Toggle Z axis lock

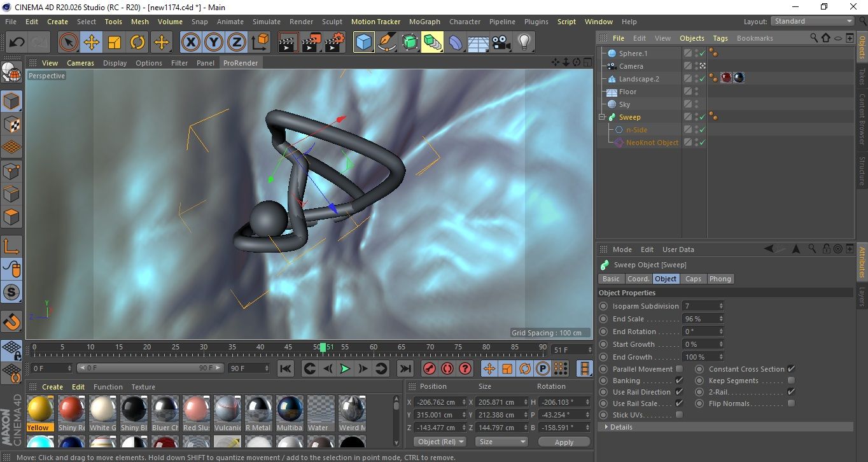point(237,43)
